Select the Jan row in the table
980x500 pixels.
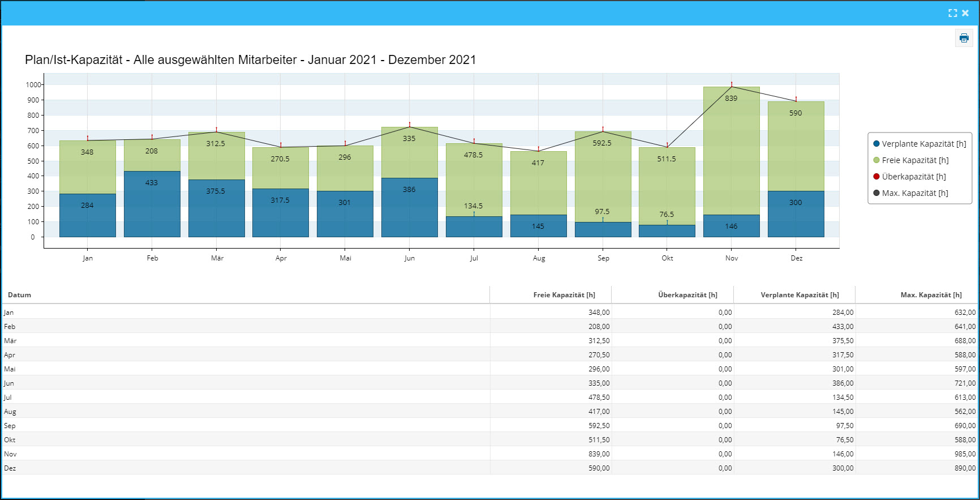tap(490, 312)
